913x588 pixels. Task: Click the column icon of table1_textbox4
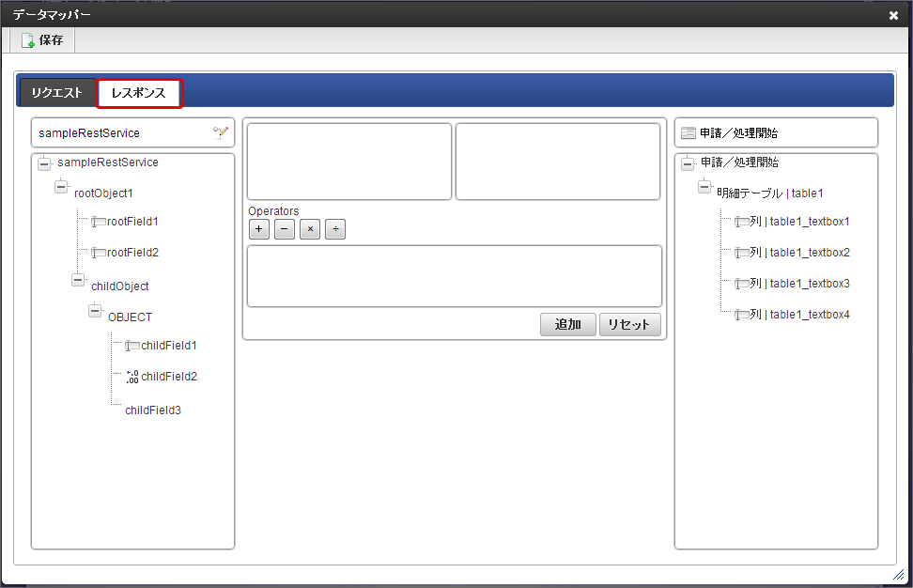741,315
